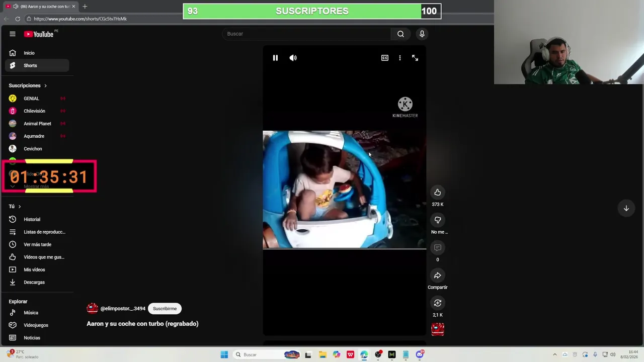The image size is (644, 362).
Task: Click the elimpostor channel avatar
Action: coord(92,309)
